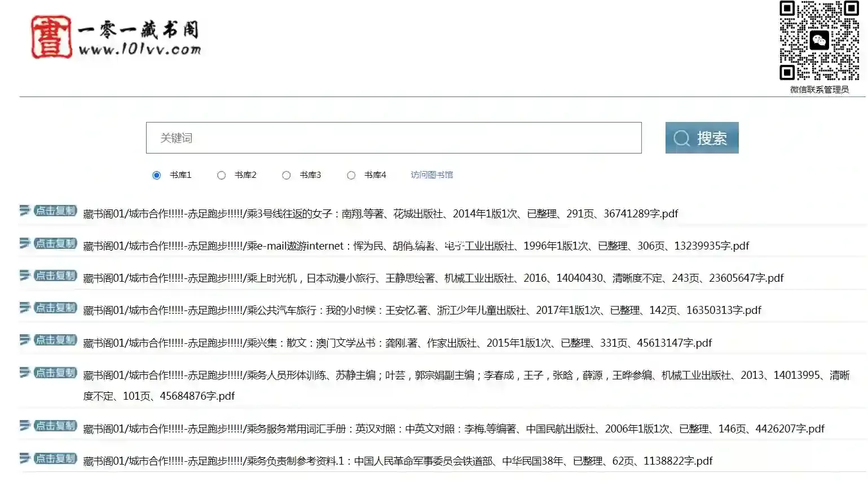Select the 乘公共汽车旅行 pdf filename text
Image resolution: width=868 pixels, height=481 pixels.
click(x=422, y=310)
